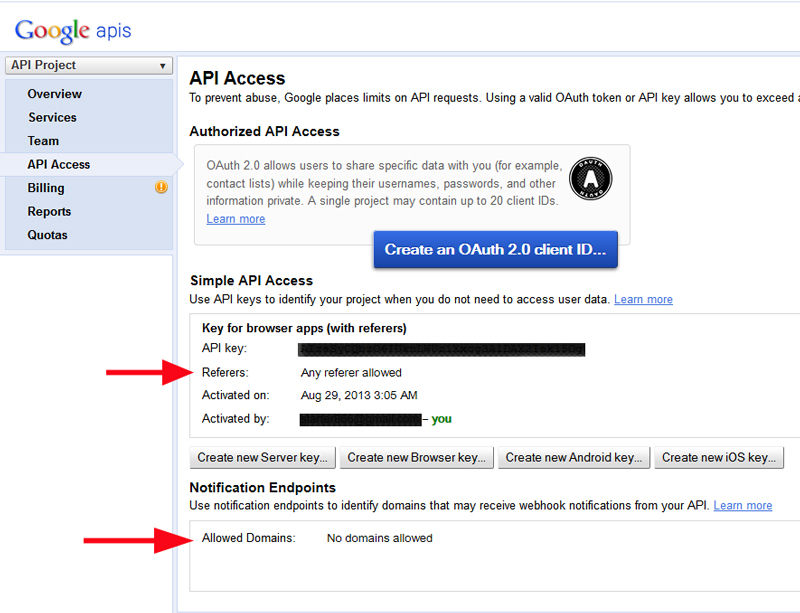Select API Access in sidebar

[x=59, y=164]
